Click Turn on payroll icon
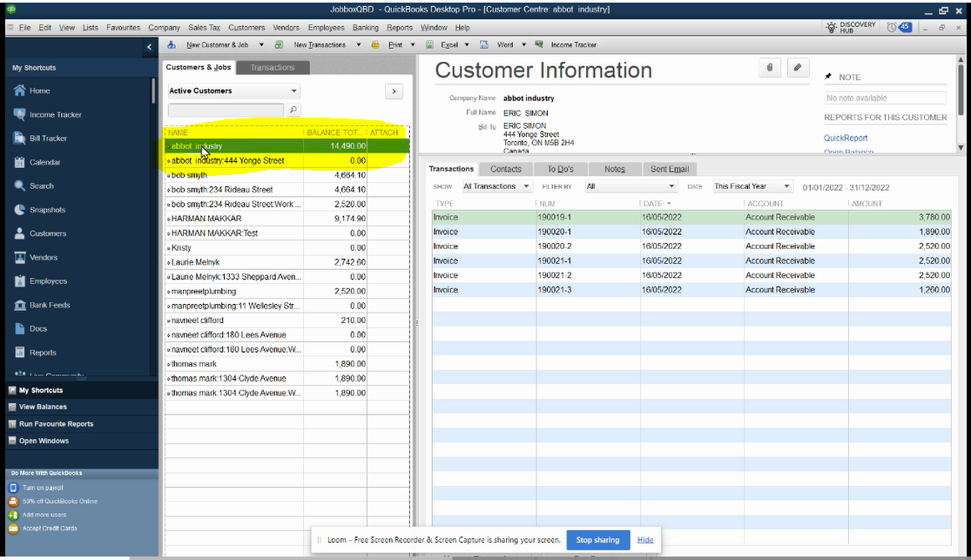The height and width of the screenshot is (560, 971). (x=13, y=488)
